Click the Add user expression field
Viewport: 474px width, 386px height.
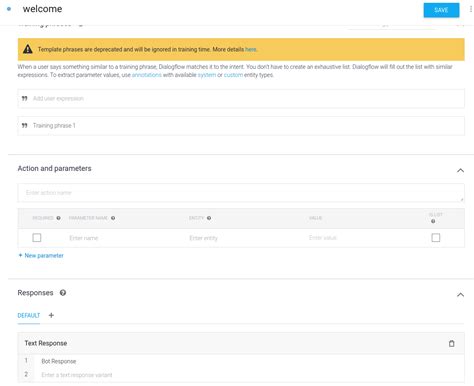point(241,98)
